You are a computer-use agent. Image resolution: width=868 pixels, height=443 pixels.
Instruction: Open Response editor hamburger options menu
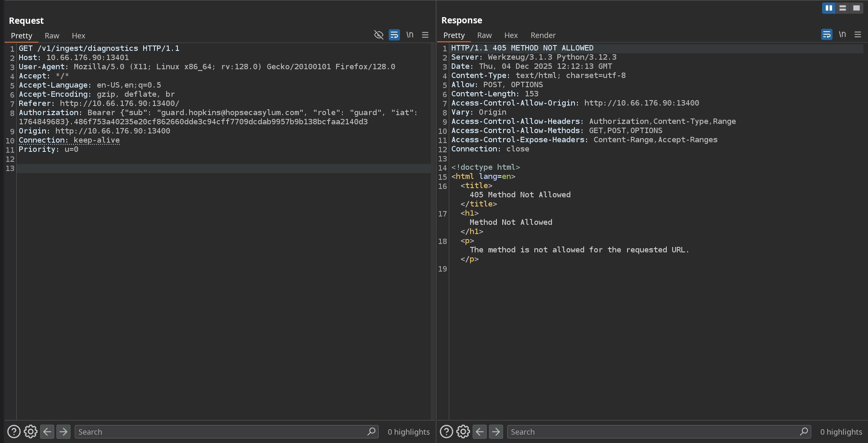pos(858,35)
